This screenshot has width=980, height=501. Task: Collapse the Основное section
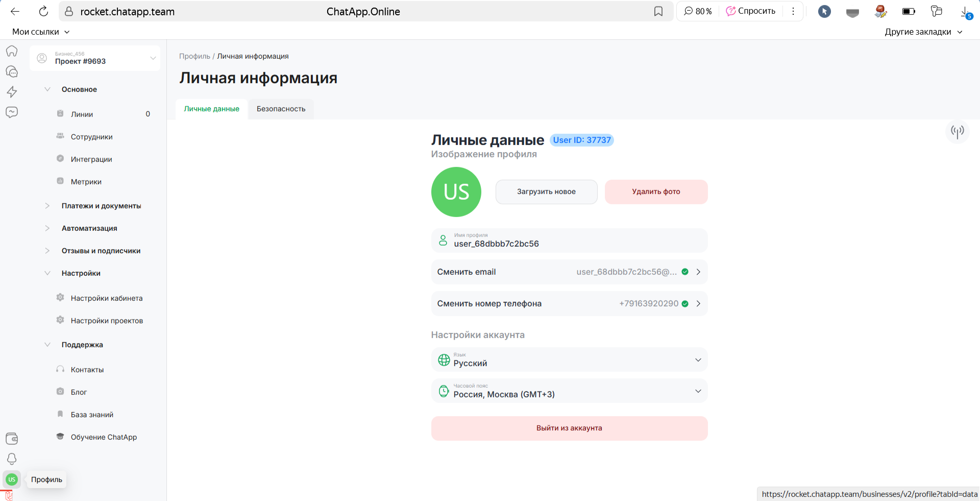pos(47,89)
